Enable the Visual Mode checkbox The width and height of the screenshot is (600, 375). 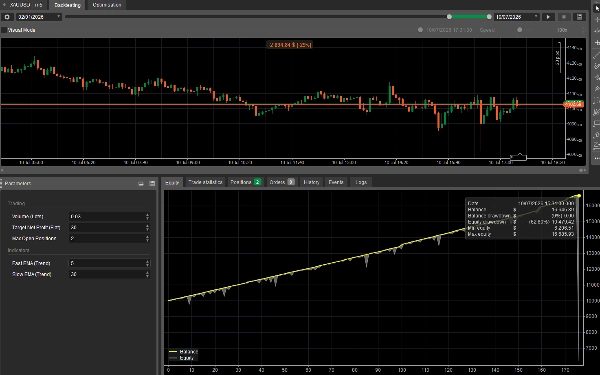(x=4, y=30)
